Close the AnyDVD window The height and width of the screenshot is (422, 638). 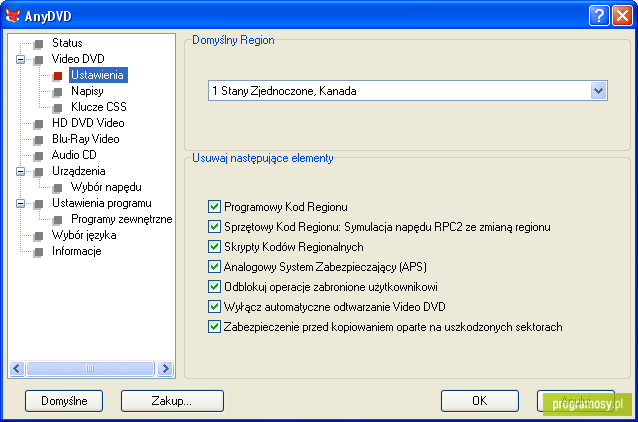click(x=622, y=15)
